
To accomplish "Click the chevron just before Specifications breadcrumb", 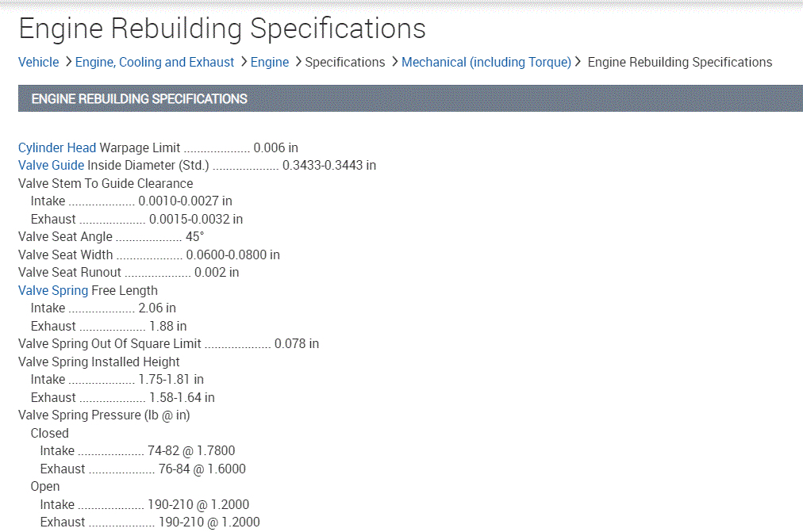I will pos(298,62).
